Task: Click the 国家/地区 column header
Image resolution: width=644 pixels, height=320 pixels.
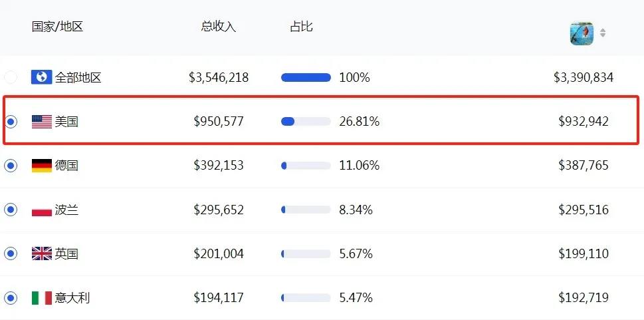Action: [58, 27]
